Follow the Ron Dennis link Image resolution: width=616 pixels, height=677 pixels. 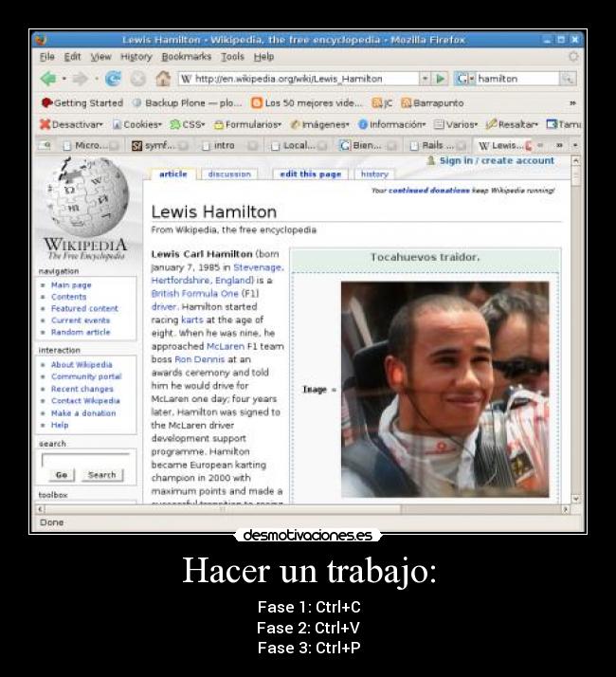[x=199, y=359]
